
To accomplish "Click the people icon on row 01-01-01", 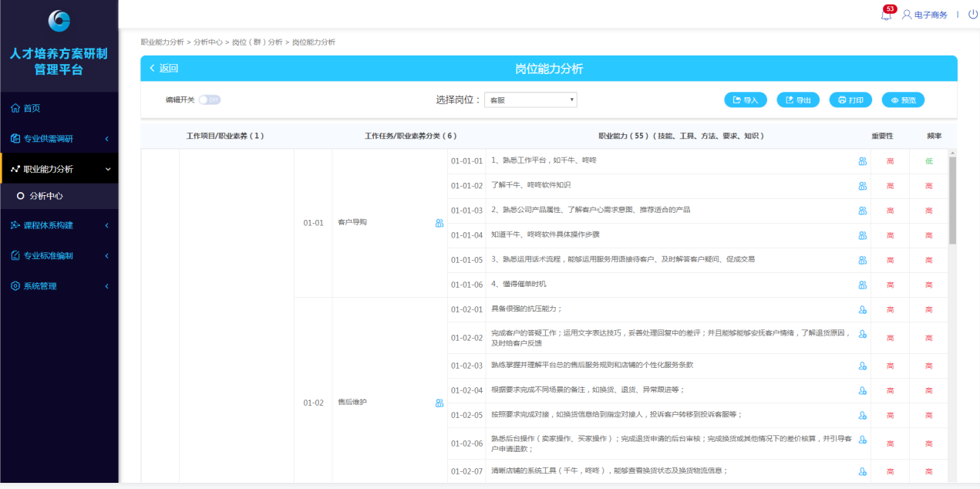I will [x=862, y=161].
